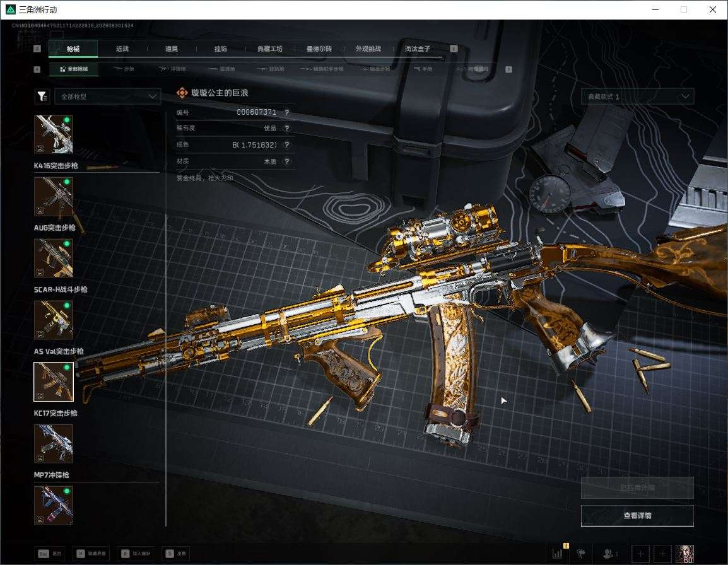Filter by 狙击步枪 sniper rifle category
Image resolution: width=728 pixels, height=565 pixels.
tap(375, 69)
